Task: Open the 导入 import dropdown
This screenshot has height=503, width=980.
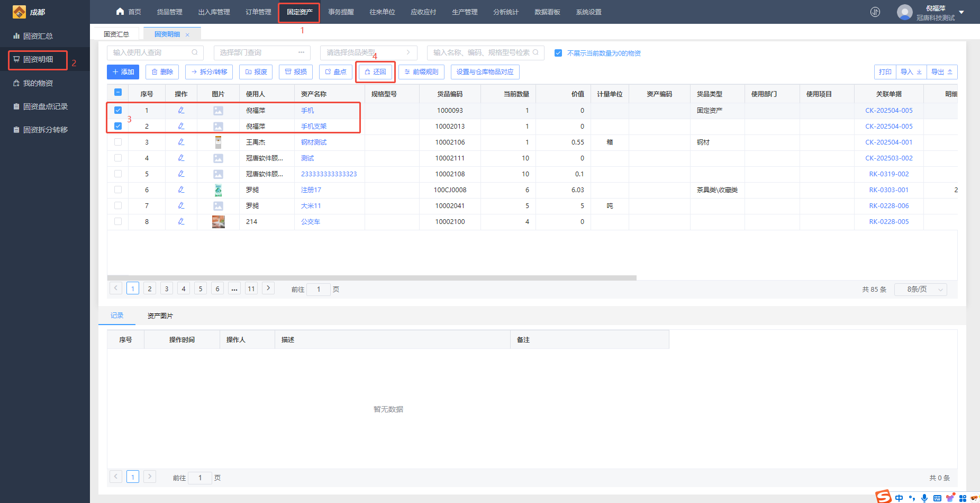Action: point(911,72)
